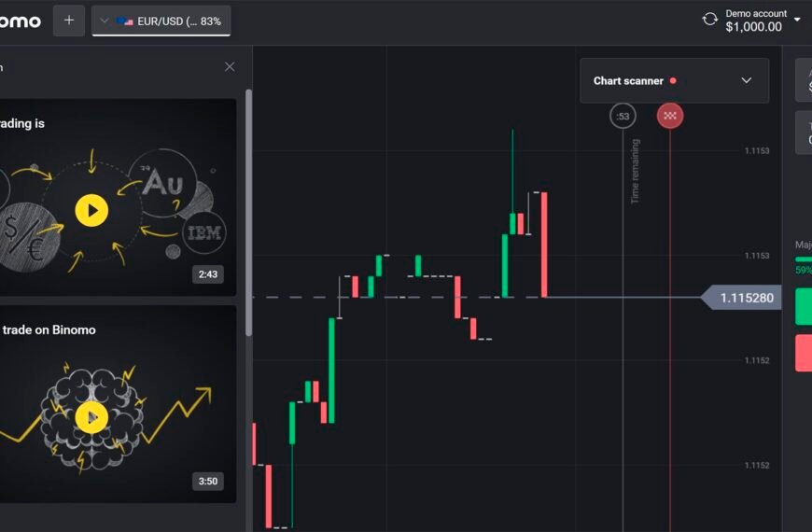
Task: Expand the EUR/USD asset chevron
Action: pos(105,21)
